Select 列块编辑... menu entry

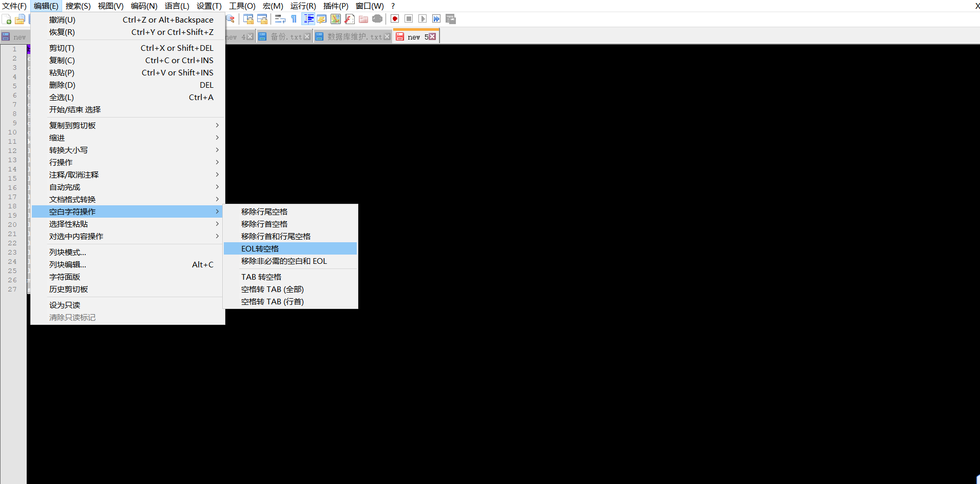[128, 264]
